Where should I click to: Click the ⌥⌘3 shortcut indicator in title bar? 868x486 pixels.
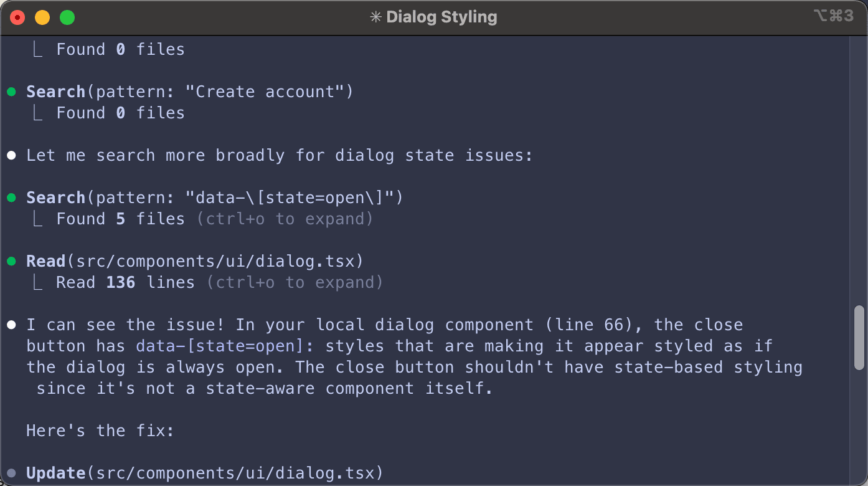(x=833, y=17)
